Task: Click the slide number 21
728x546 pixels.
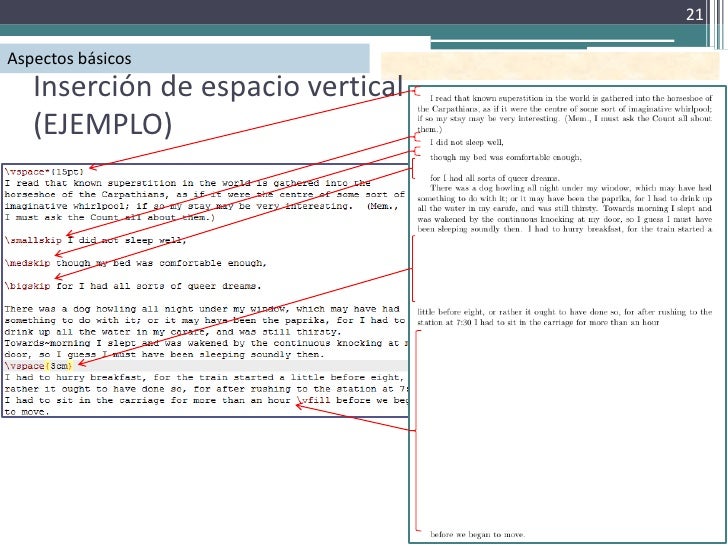Action: (x=694, y=15)
